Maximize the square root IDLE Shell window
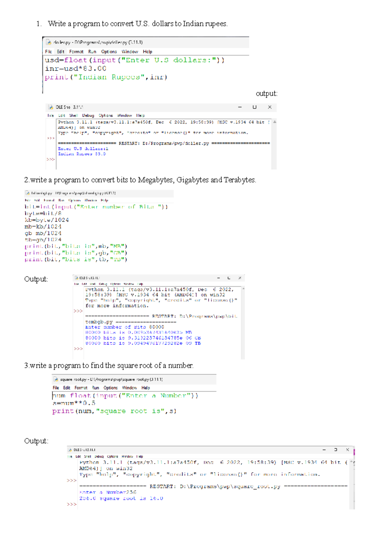 335,450
